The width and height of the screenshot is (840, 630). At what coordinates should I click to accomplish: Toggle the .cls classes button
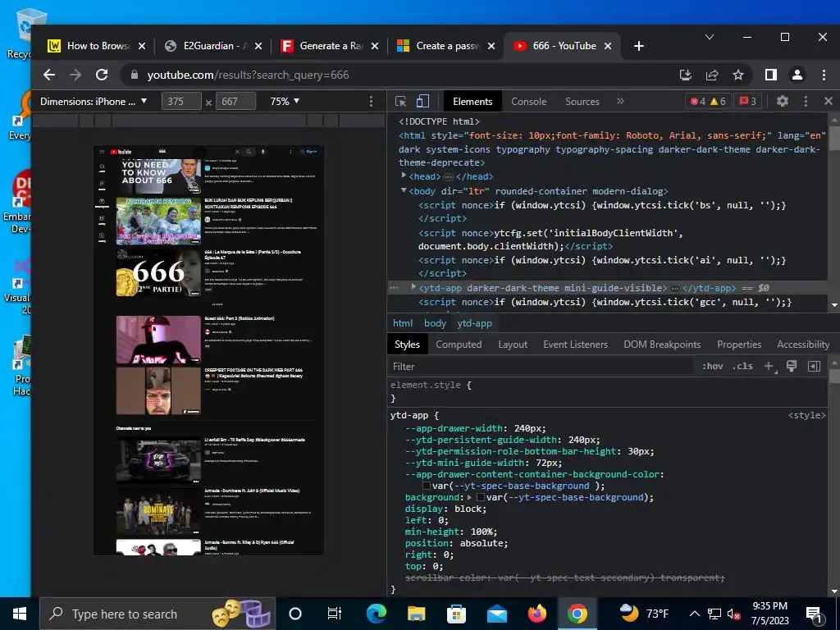pyautogui.click(x=742, y=367)
